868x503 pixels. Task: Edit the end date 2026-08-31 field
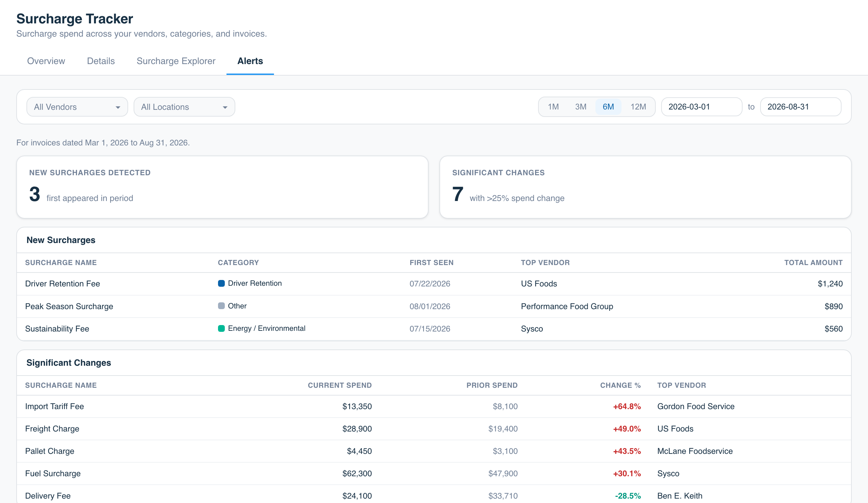(801, 107)
